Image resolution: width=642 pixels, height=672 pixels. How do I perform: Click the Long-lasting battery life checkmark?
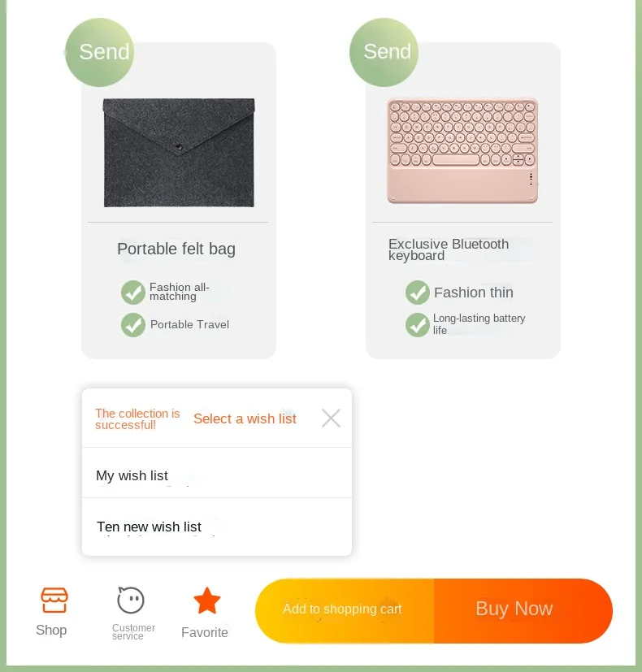click(x=418, y=325)
